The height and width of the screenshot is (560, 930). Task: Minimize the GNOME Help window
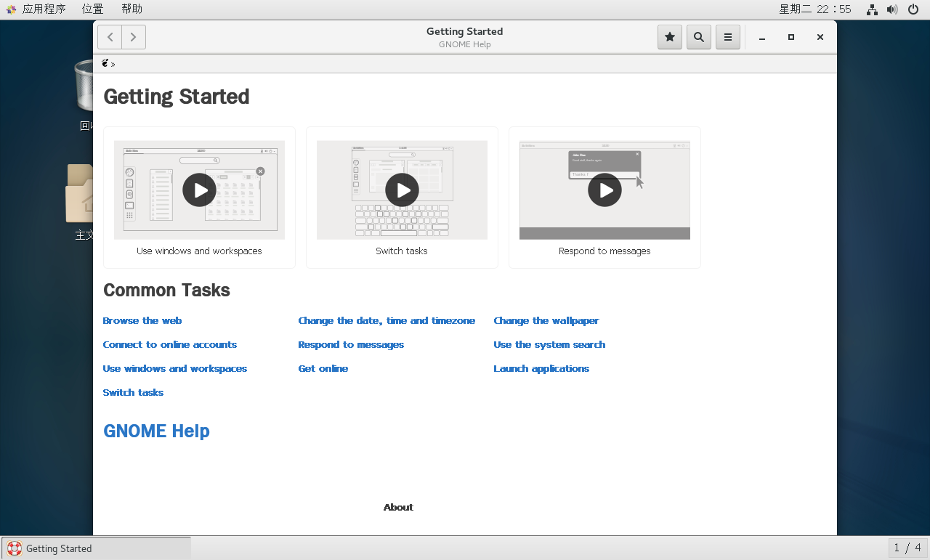pyautogui.click(x=762, y=37)
